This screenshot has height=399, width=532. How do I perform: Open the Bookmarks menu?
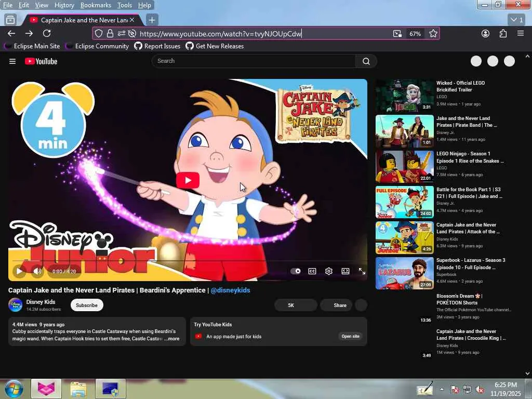(96, 5)
